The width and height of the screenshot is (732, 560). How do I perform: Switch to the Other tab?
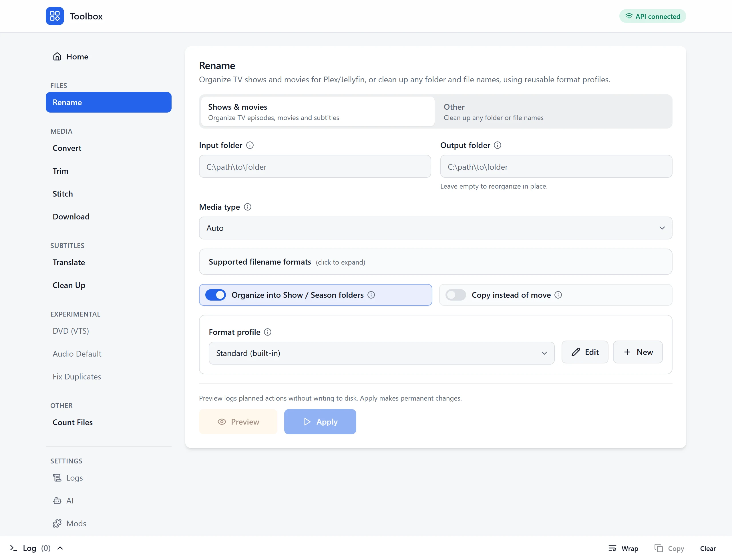point(553,112)
